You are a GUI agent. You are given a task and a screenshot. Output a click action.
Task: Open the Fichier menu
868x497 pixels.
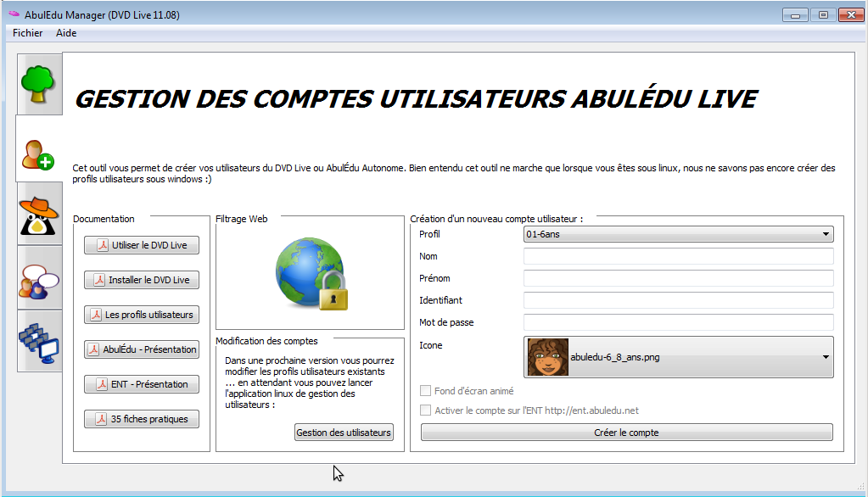click(x=26, y=33)
